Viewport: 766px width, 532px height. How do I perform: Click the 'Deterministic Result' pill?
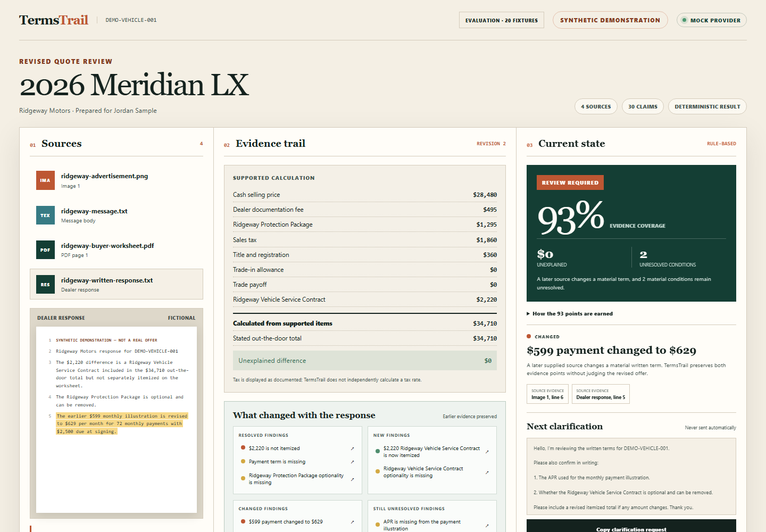(x=707, y=106)
